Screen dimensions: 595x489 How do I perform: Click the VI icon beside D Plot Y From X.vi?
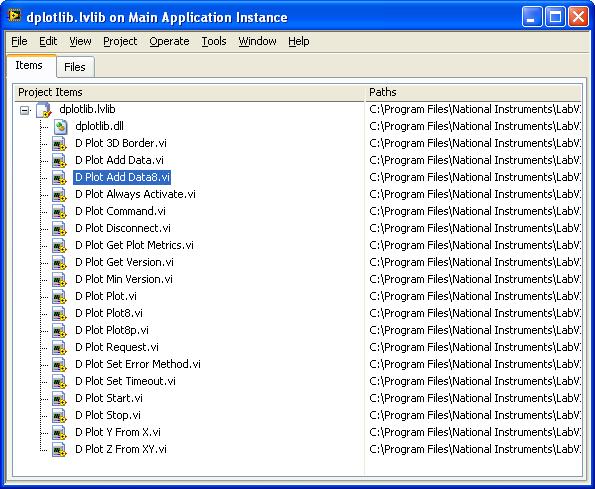pos(59,433)
